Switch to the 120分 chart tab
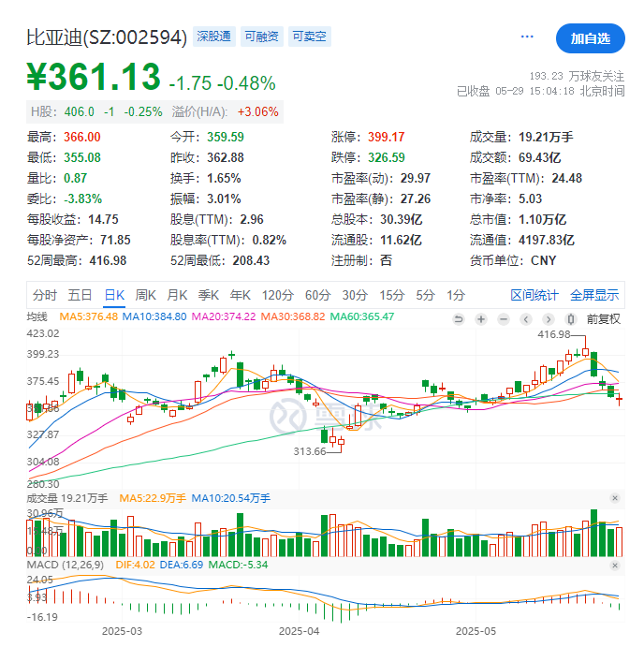The width and height of the screenshot is (644, 647). (x=278, y=295)
